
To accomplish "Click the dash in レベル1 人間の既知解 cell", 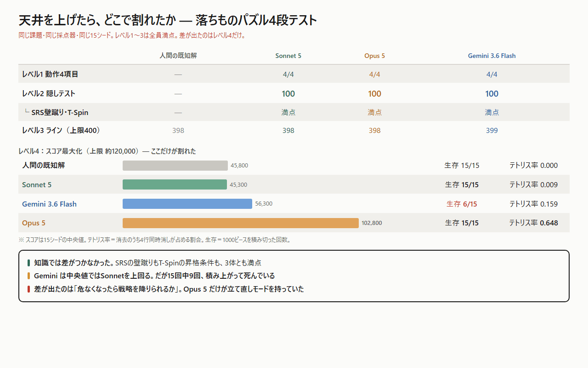I will click(x=178, y=75).
